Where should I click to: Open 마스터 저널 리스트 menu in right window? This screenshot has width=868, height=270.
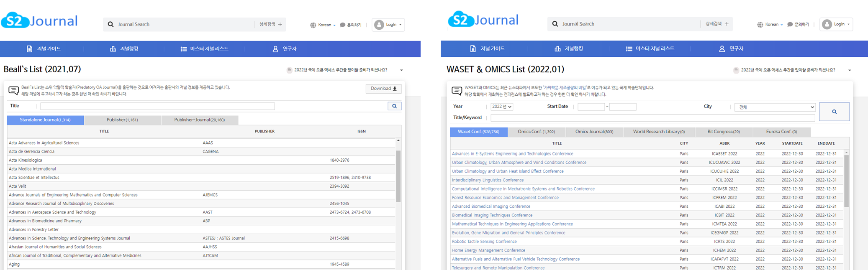650,48
